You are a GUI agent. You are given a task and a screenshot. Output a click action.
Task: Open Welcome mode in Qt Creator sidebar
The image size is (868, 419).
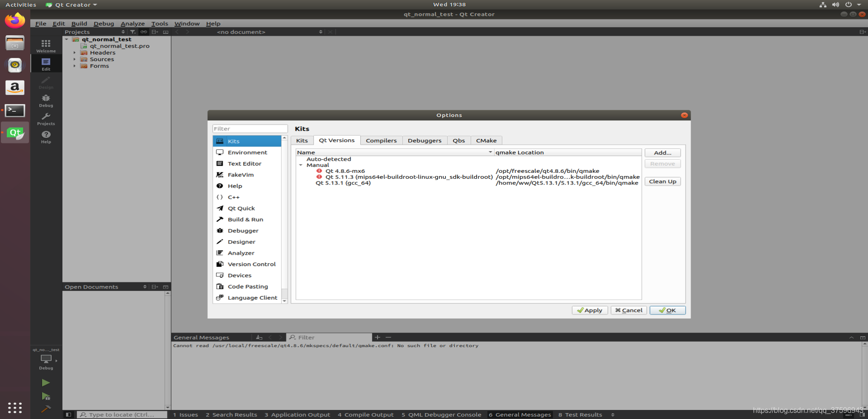tap(46, 46)
